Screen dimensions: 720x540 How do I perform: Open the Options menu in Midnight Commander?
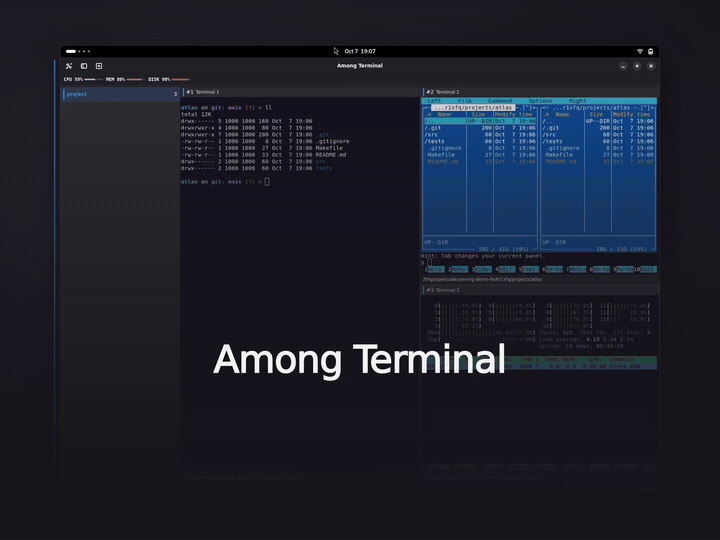point(540,101)
